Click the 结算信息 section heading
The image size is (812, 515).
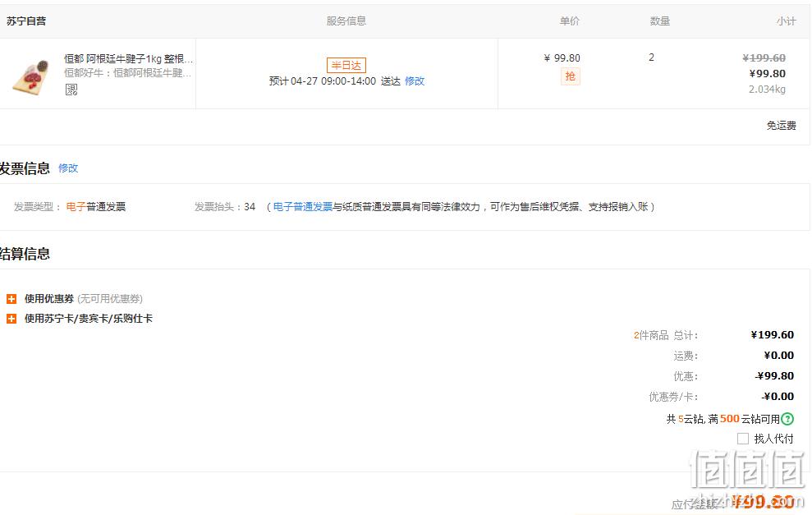pos(25,254)
